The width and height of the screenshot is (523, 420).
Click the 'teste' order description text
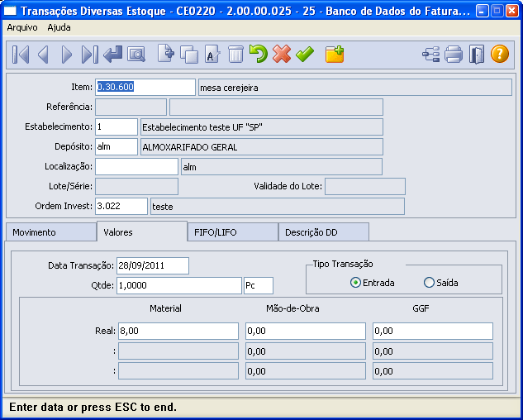[x=163, y=207]
